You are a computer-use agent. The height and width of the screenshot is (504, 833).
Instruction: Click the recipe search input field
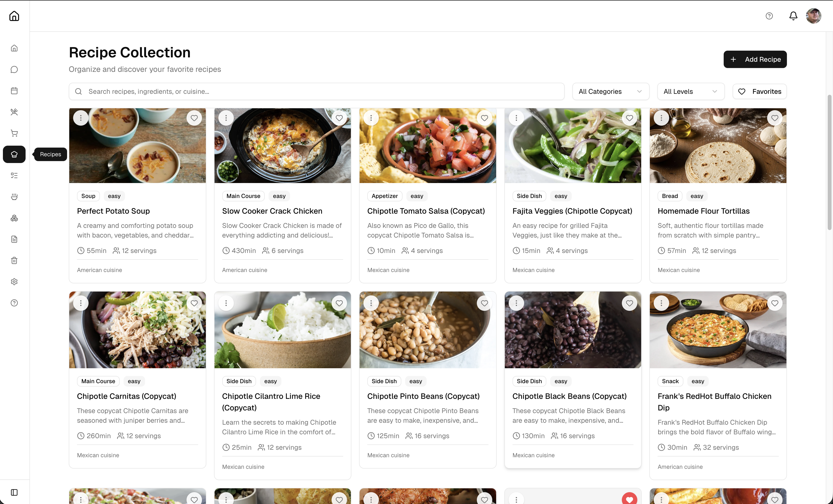point(316,92)
